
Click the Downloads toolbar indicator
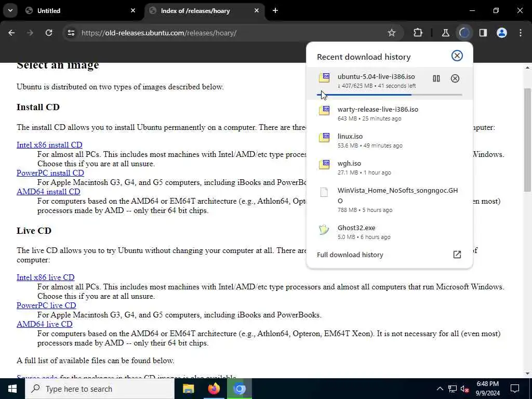pos(464,33)
